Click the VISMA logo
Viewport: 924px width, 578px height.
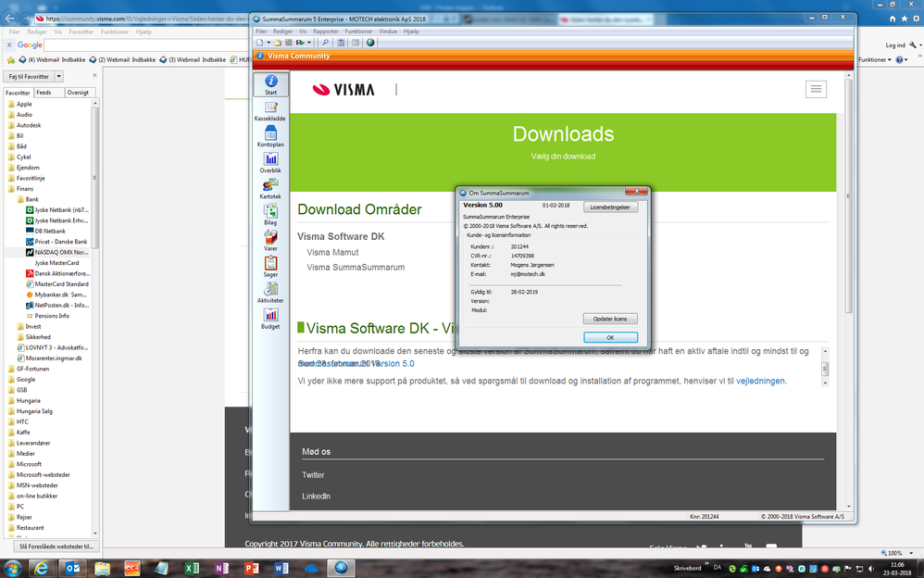[343, 90]
